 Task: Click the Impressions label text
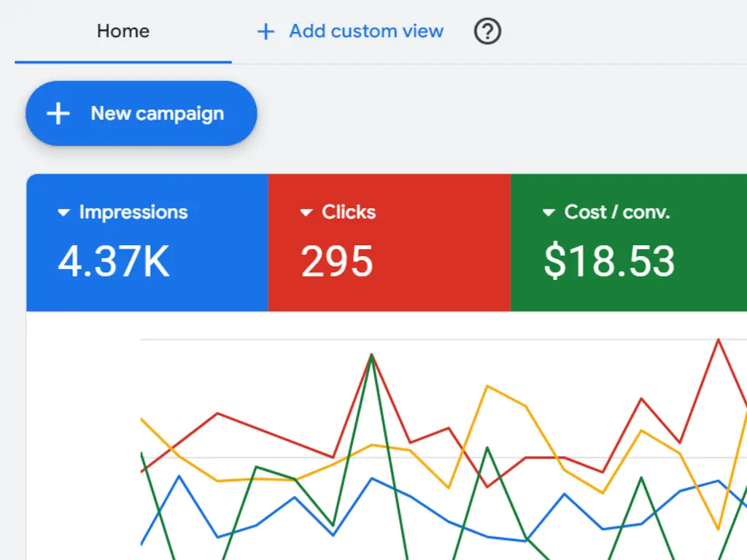[x=133, y=212]
